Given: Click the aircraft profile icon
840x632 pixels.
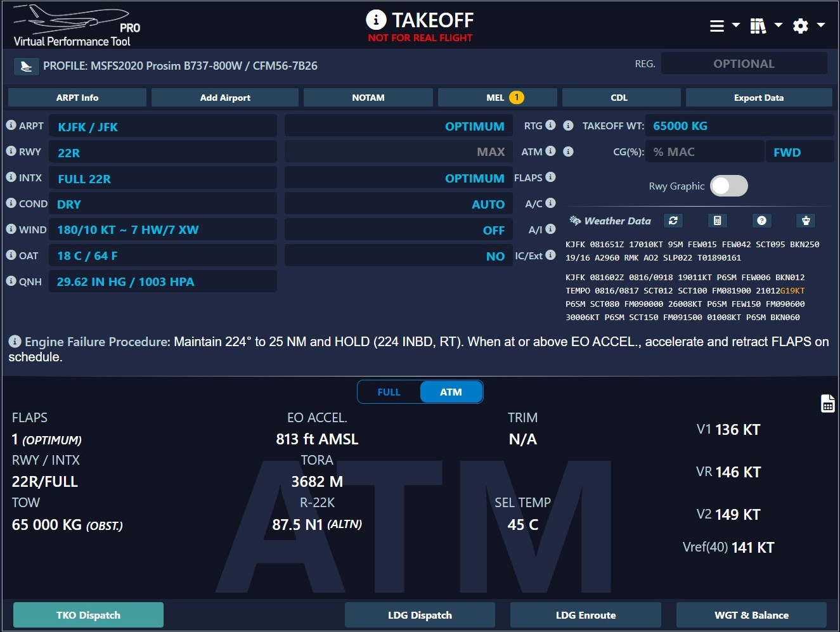Looking at the screenshot, I should pos(26,66).
